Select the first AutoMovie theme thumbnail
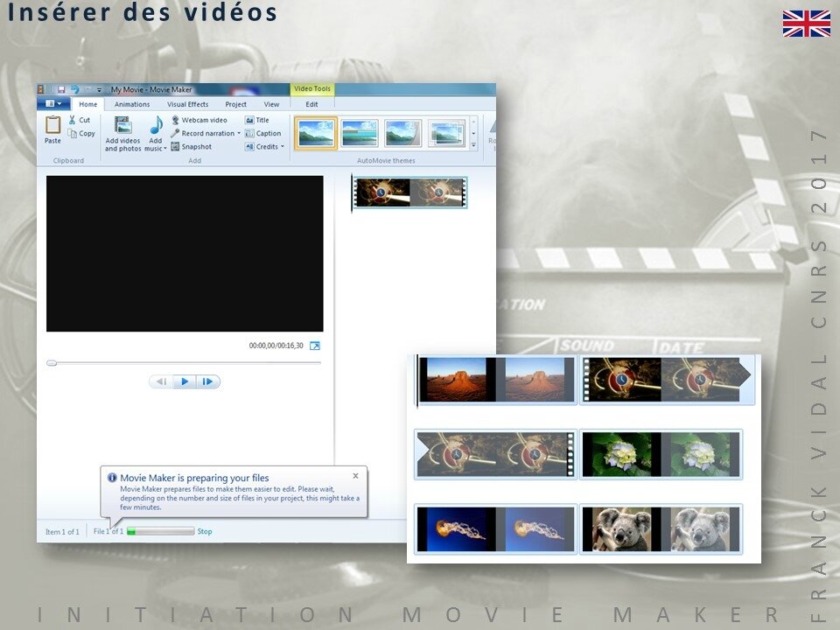 316,133
